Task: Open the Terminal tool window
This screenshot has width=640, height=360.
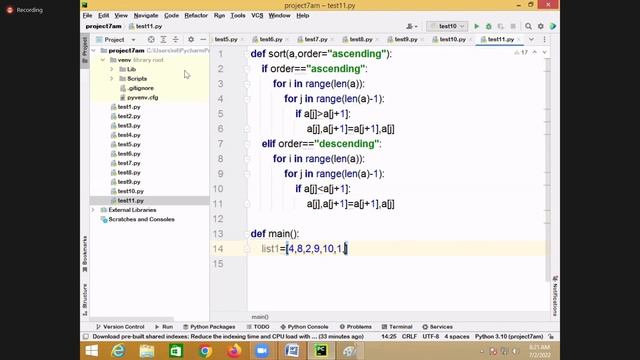Action: point(397,327)
